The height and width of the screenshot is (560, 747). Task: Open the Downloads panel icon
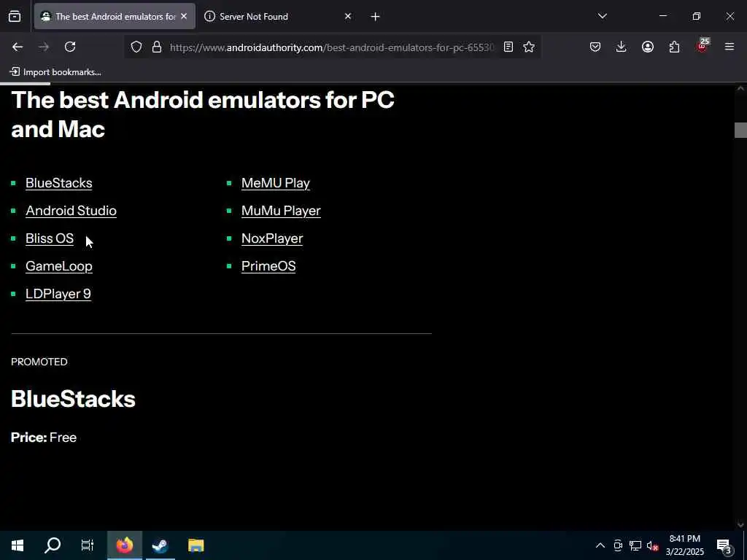pyautogui.click(x=622, y=47)
